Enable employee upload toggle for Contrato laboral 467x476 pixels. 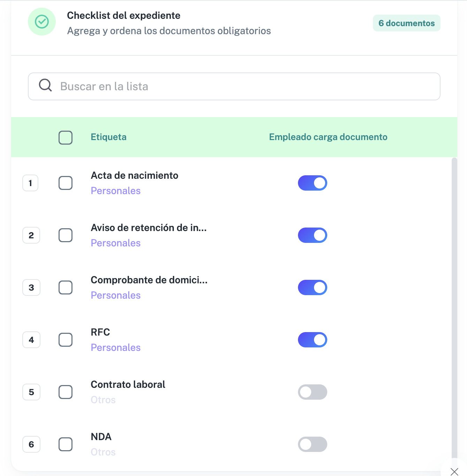313,392
